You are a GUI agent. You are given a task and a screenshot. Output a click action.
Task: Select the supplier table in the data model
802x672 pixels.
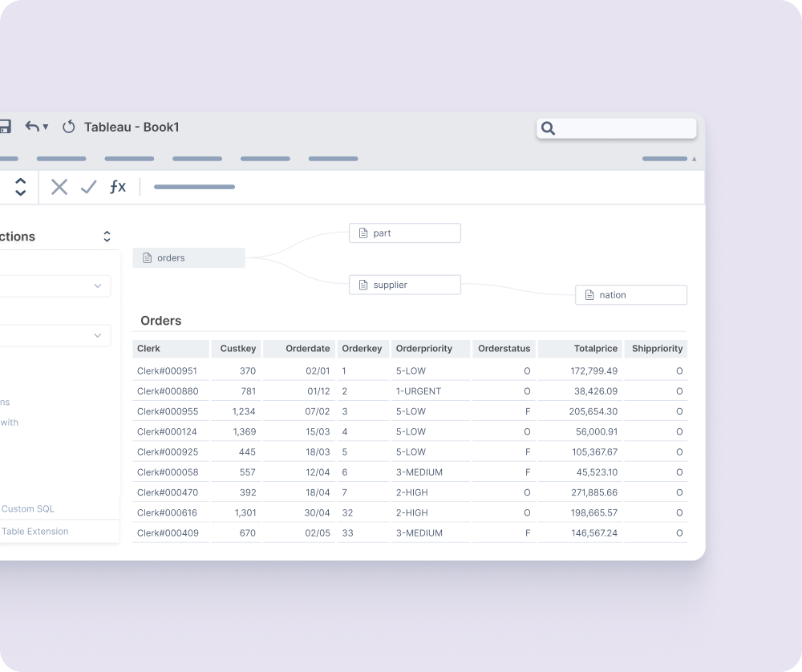(x=404, y=284)
